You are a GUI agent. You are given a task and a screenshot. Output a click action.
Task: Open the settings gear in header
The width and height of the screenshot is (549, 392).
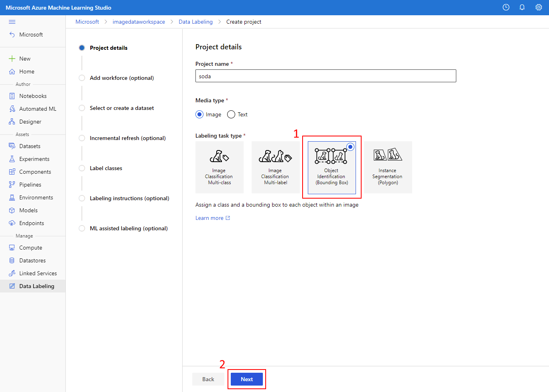(539, 7)
